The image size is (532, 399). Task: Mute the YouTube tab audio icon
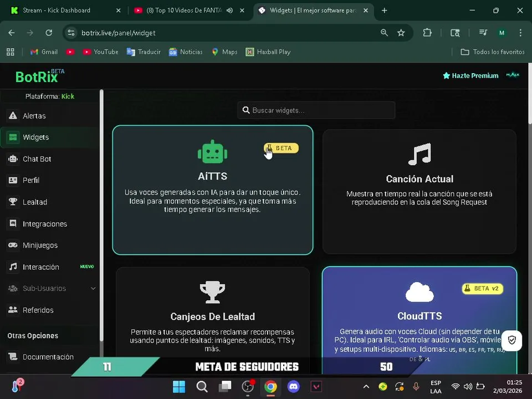click(229, 11)
